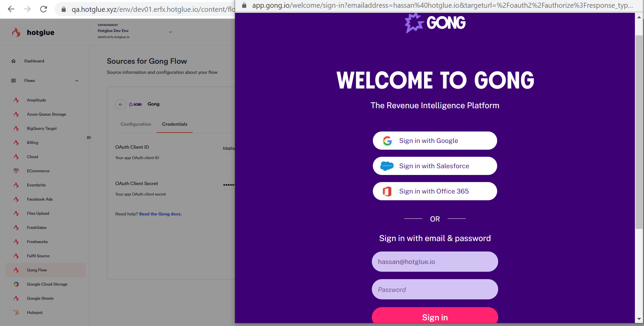Click the Google Sheets label
The width and height of the screenshot is (644, 326).
[40, 298]
